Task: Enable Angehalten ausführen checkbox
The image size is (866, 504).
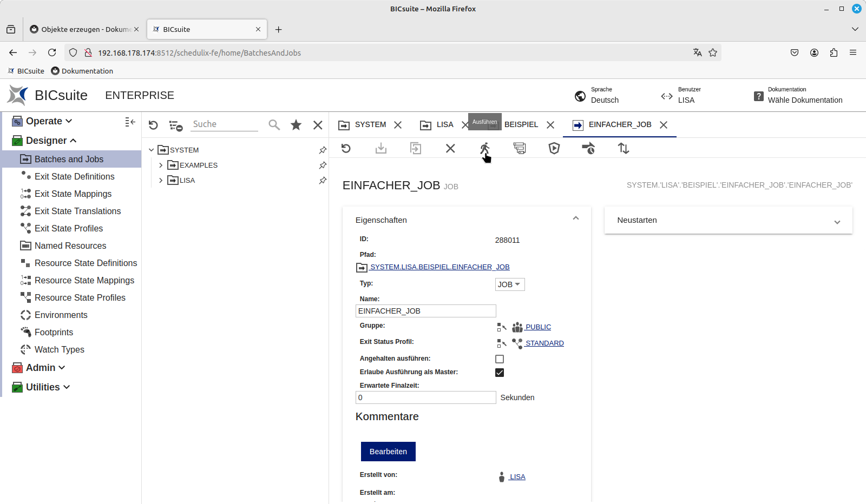Action: [x=500, y=359]
